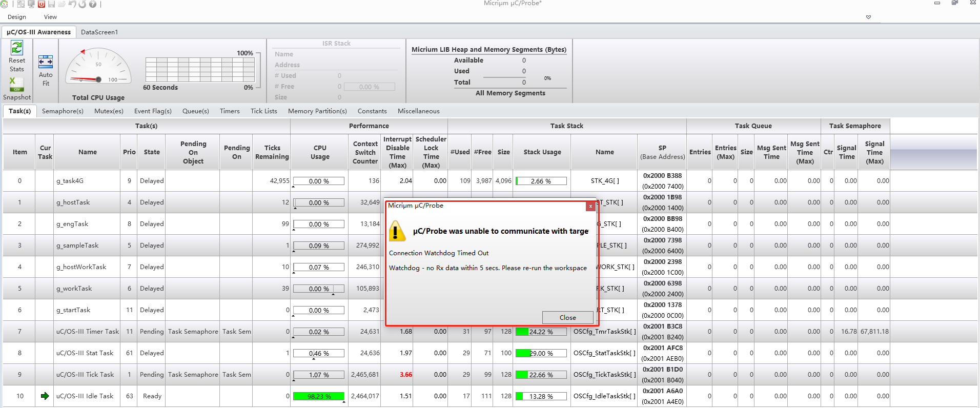Click the ISR Stack free percentage bar
The height and width of the screenshot is (408, 980).
(x=369, y=87)
